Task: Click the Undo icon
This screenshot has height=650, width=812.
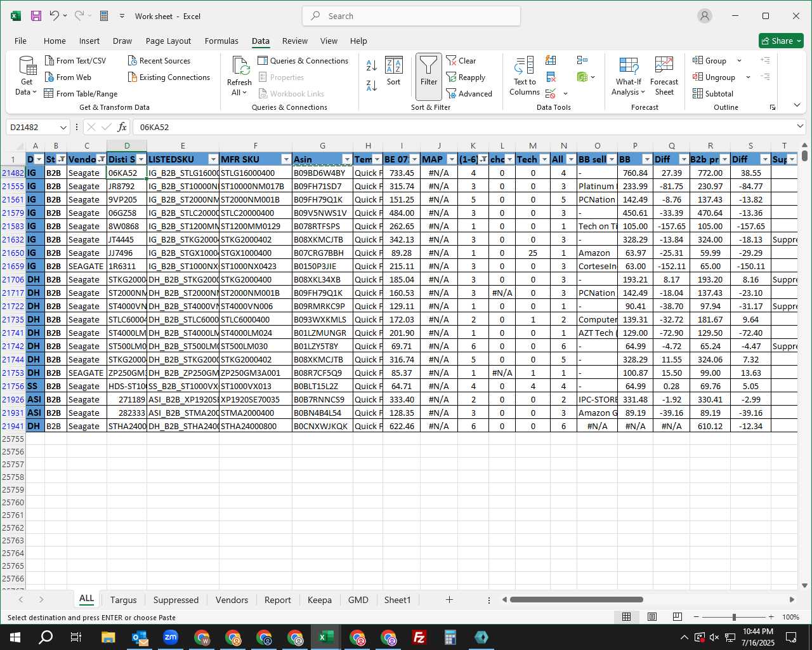Action: pyautogui.click(x=55, y=16)
